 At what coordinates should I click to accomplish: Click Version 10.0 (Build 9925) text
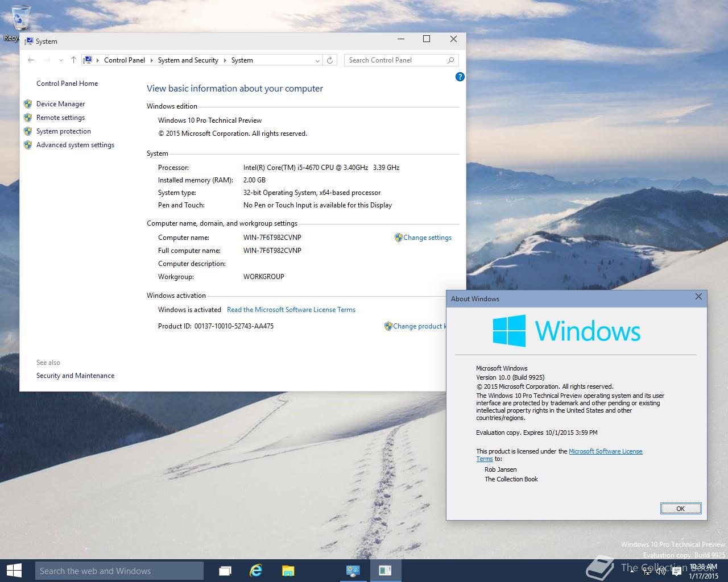click(510, 377)
